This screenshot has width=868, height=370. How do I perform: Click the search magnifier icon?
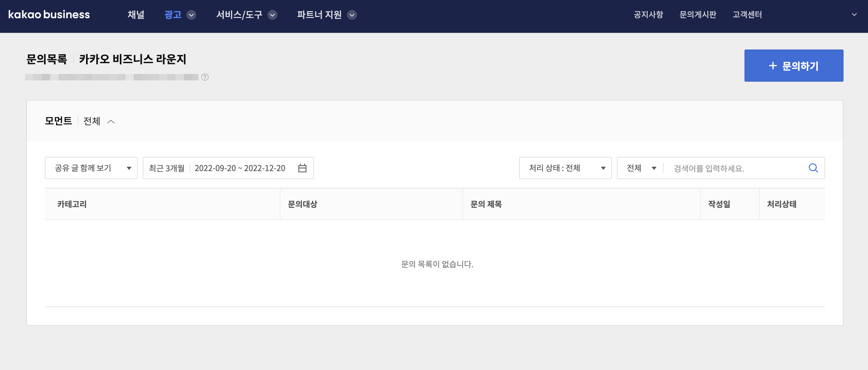(x=813, y=168)
